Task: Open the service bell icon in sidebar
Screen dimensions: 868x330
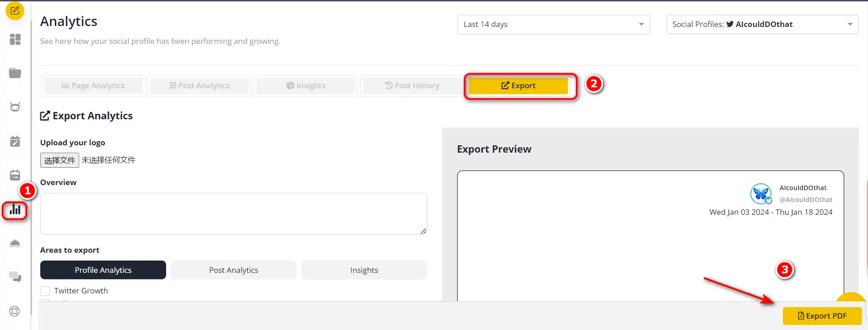Action: [15, 243]
